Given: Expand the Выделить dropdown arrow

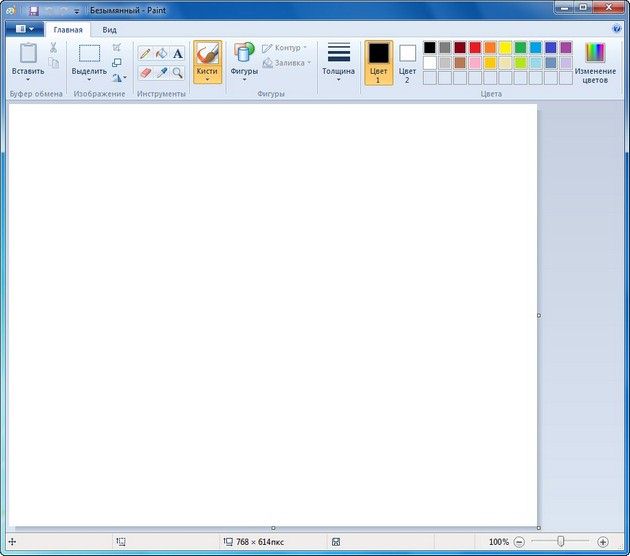Looking at the screenshot, I should [89, 80].
